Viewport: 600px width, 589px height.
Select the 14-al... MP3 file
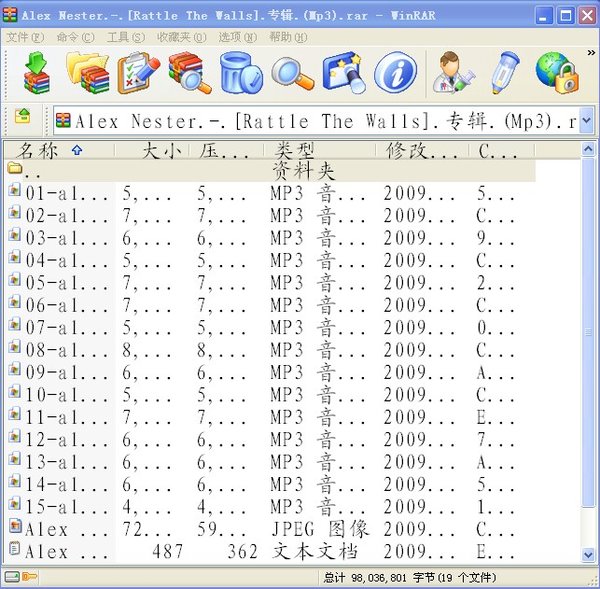[270, 484]
